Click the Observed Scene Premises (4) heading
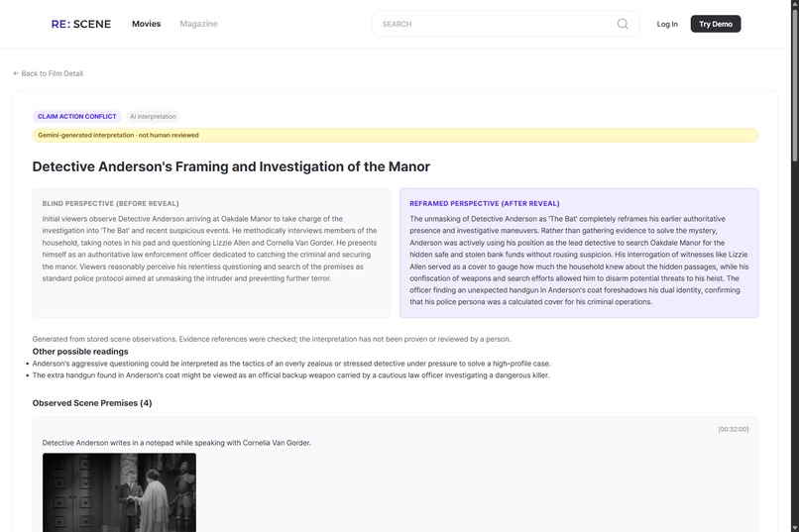This screenshot has height=532, width=799. coord(92,403)
